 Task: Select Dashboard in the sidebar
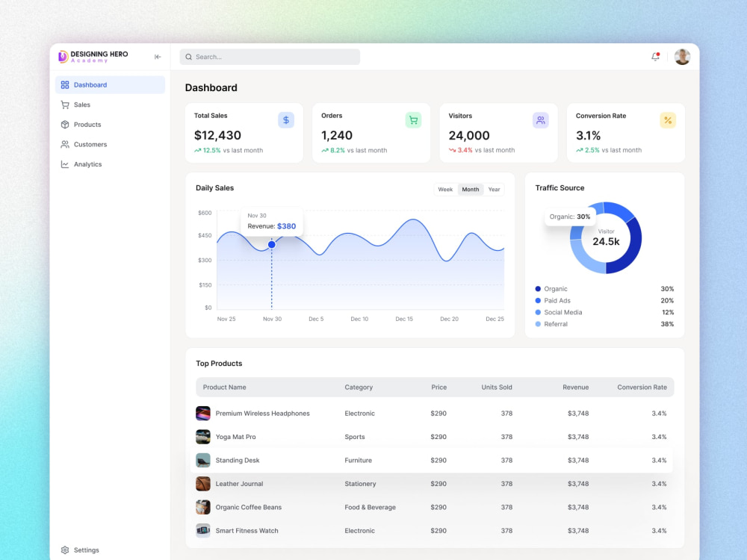pos(110,85)
